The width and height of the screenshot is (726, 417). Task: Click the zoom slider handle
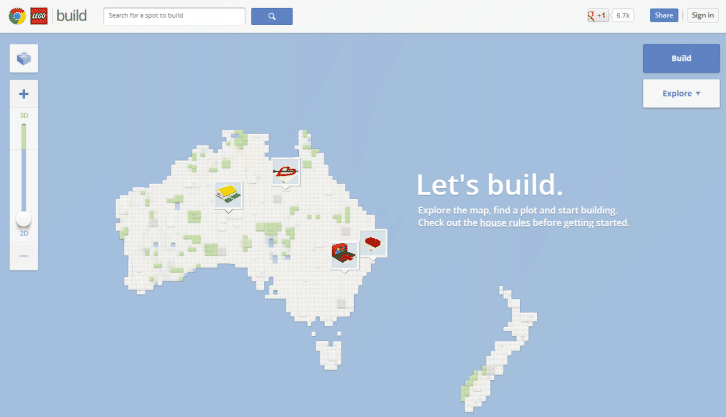coord(24,219)
